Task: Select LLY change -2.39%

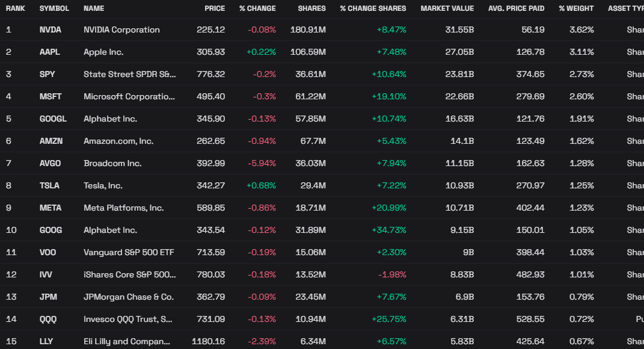Action: point(262,341)
